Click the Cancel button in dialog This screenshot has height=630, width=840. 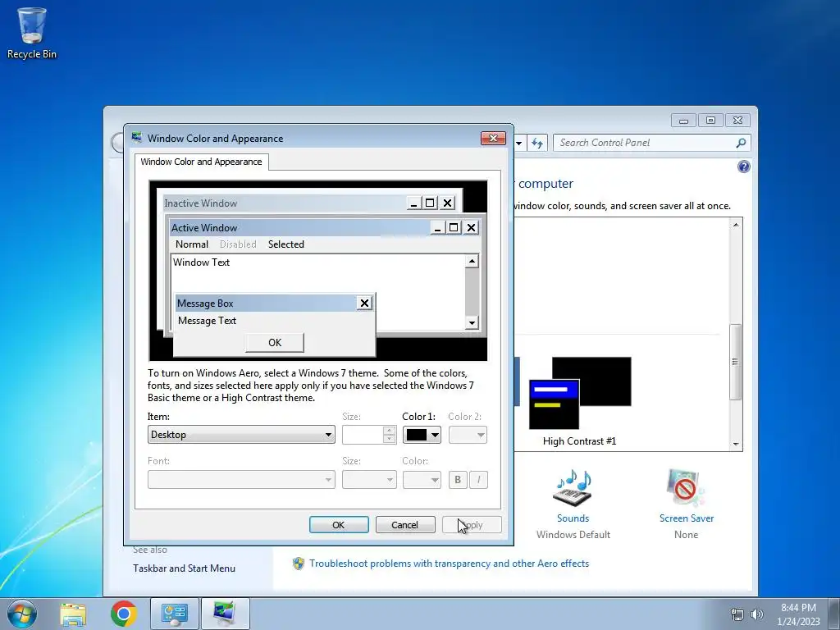click(405, 525)
